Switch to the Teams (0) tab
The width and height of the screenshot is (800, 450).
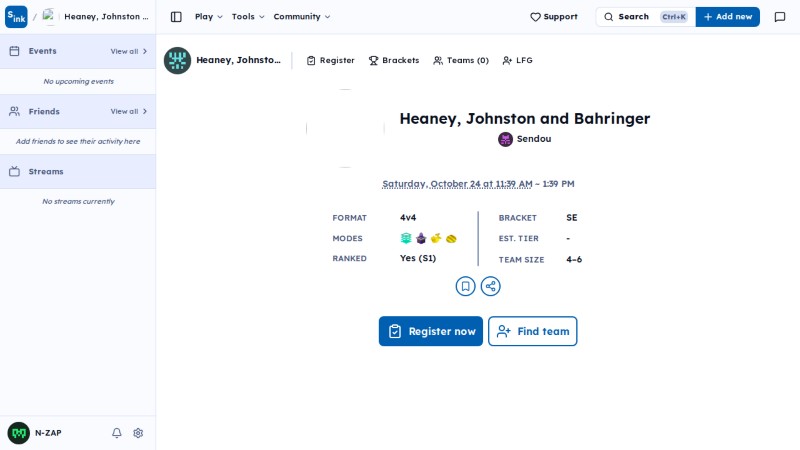pyautogui.click(x=461, y=60)
